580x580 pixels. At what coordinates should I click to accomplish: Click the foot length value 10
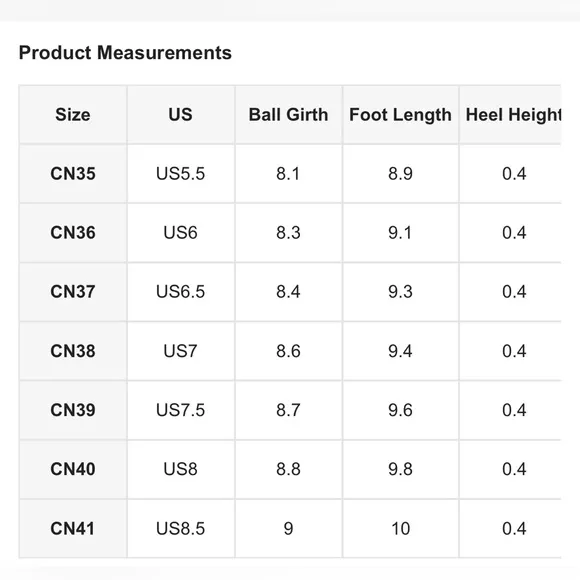[x=400, y=528]
